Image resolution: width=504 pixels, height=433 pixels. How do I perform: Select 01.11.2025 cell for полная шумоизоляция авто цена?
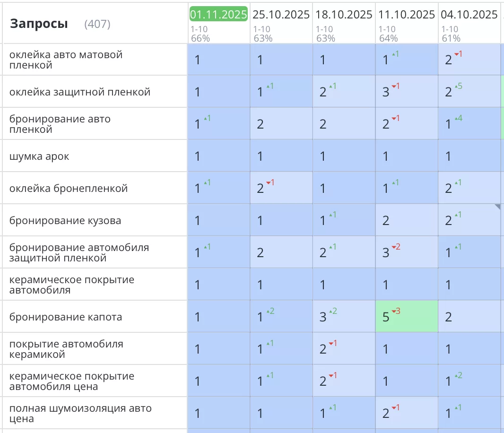point(218,413)
